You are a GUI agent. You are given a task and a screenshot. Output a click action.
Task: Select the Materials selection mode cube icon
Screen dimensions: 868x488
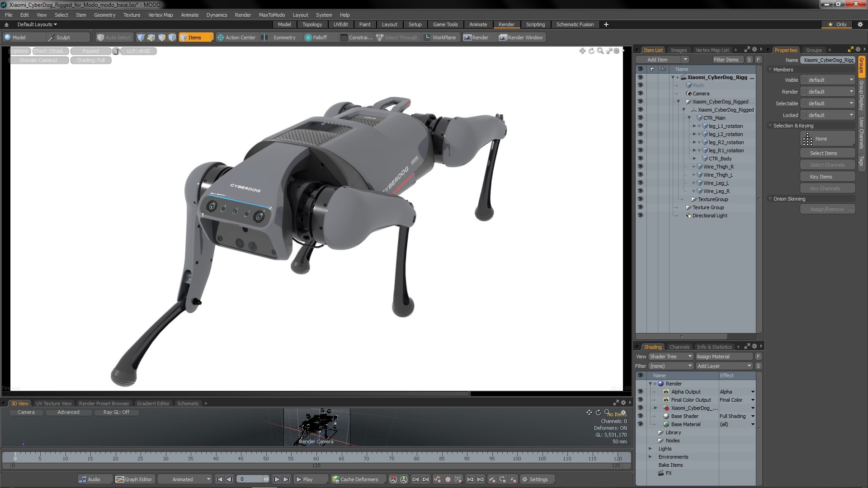pos(172,38)
